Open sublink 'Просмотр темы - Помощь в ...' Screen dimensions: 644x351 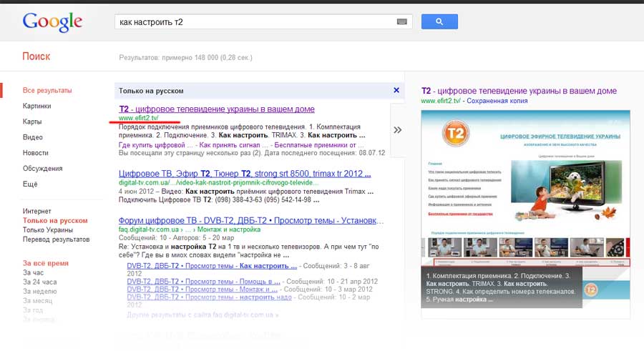coord(204,282)
